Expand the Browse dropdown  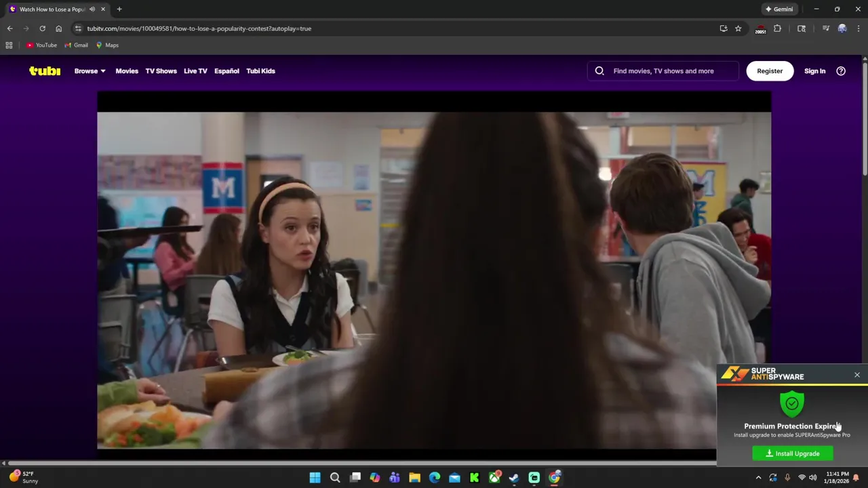(90, 70)
